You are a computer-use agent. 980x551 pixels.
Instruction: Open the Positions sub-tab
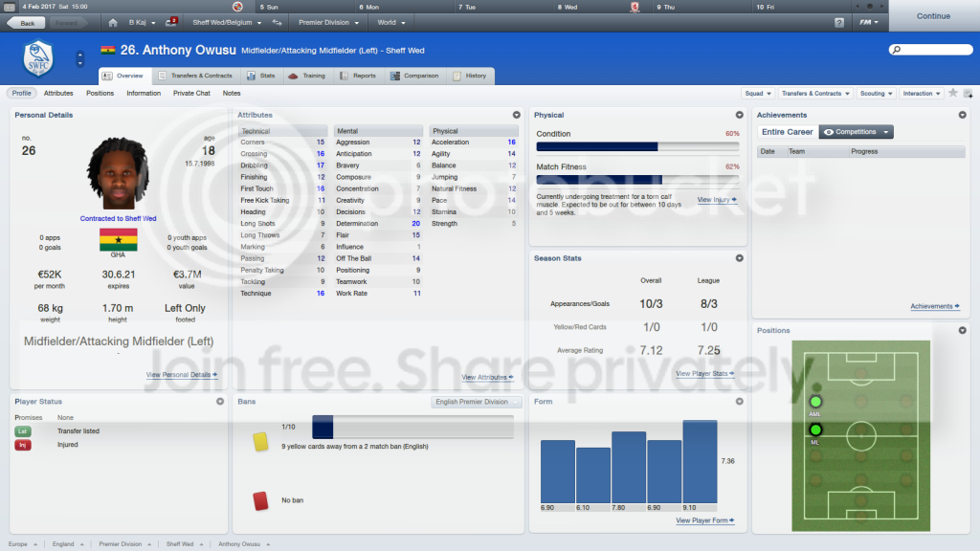click(100, 93)
